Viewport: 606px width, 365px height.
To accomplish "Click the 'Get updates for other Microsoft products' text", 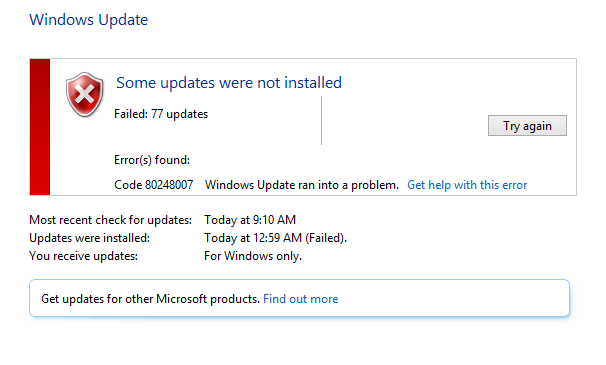I will [x=150, y=299].
